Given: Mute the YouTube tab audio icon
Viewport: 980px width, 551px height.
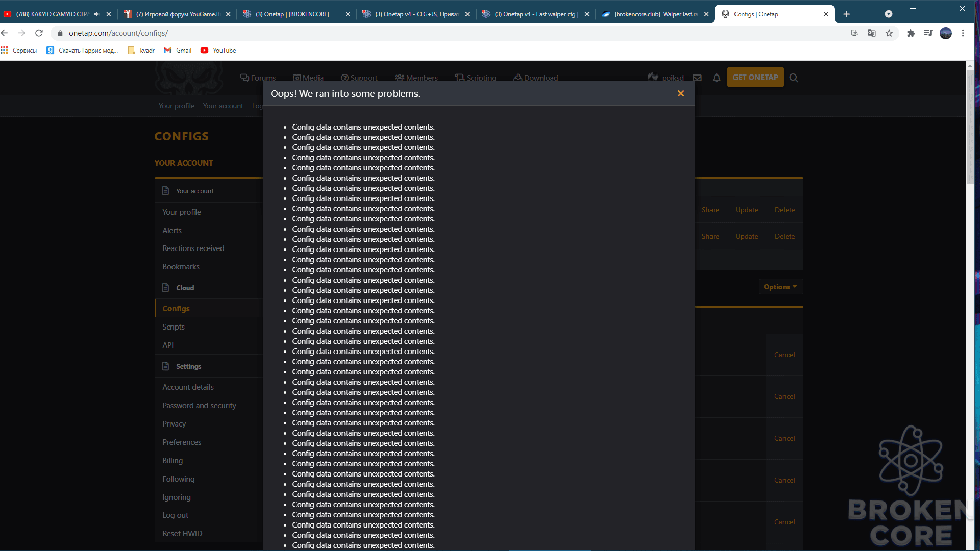Looking at the screenshot, I should coord(96,14).
